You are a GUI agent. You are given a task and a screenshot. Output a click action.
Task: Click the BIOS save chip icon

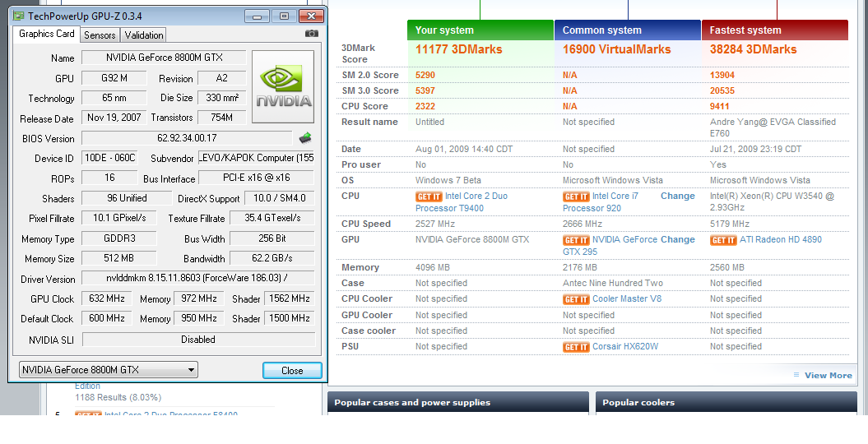click(305, 137)
